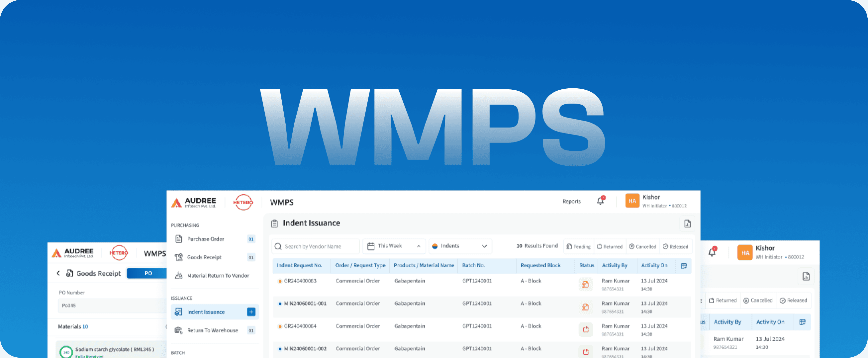Sort by Activity On column in main window
Image resolution: width=868 pixels, height=358 pixels.
(654, 266)
